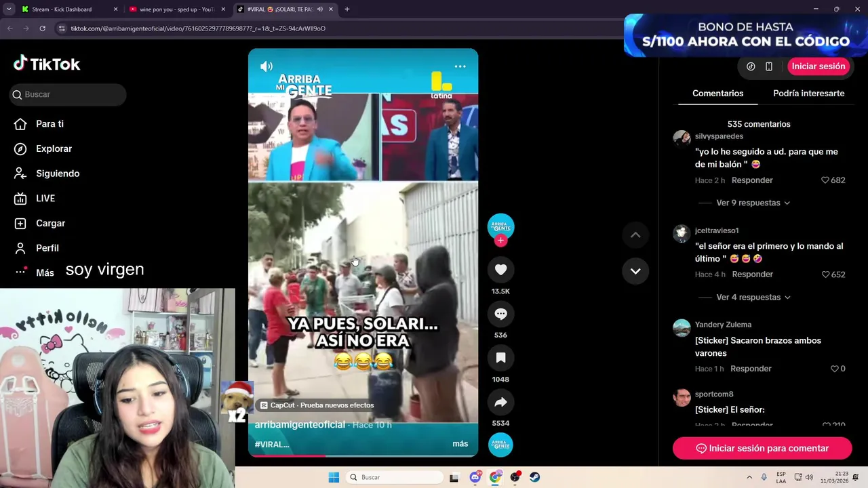Go back in browser history

(9, 28)
